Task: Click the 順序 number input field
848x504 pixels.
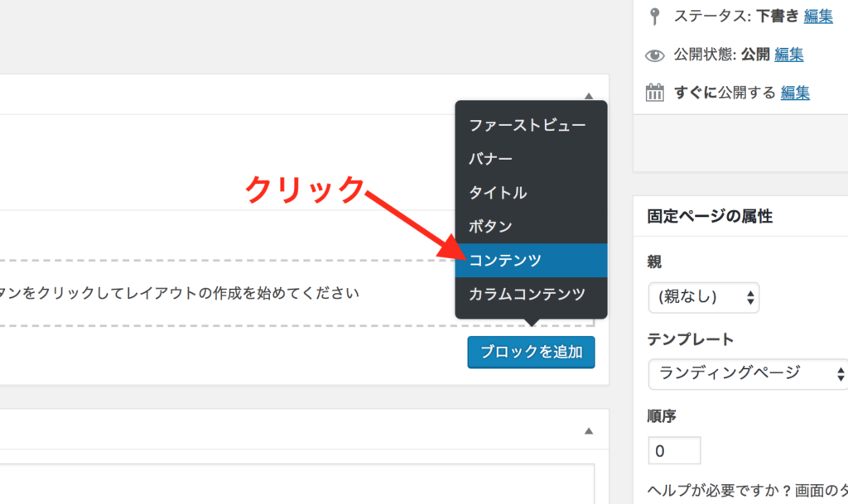Action: (674, 451)
